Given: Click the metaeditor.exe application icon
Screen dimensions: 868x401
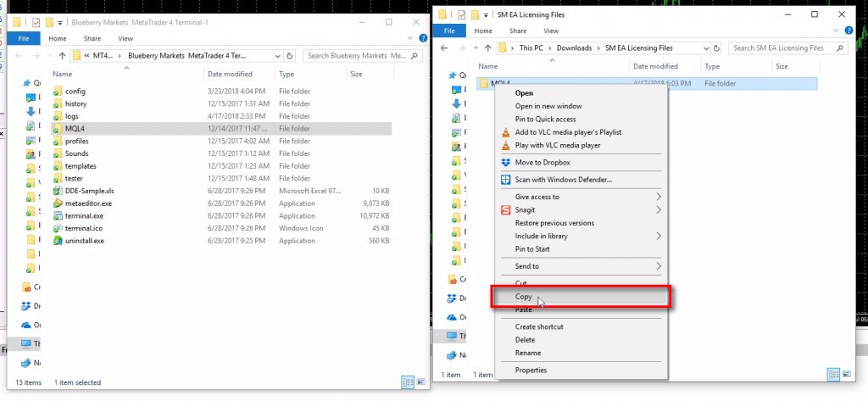Looking at the screenshot, I should point(58,203).
